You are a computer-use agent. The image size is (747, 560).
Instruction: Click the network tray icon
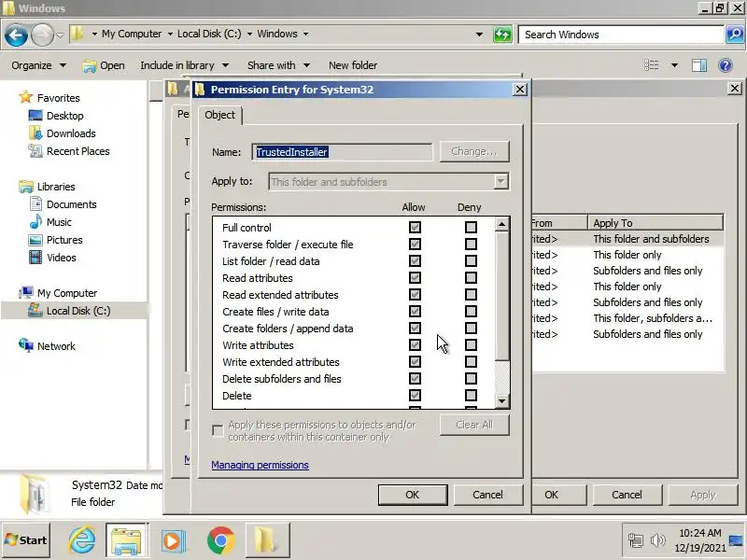[x=636, y=540]
